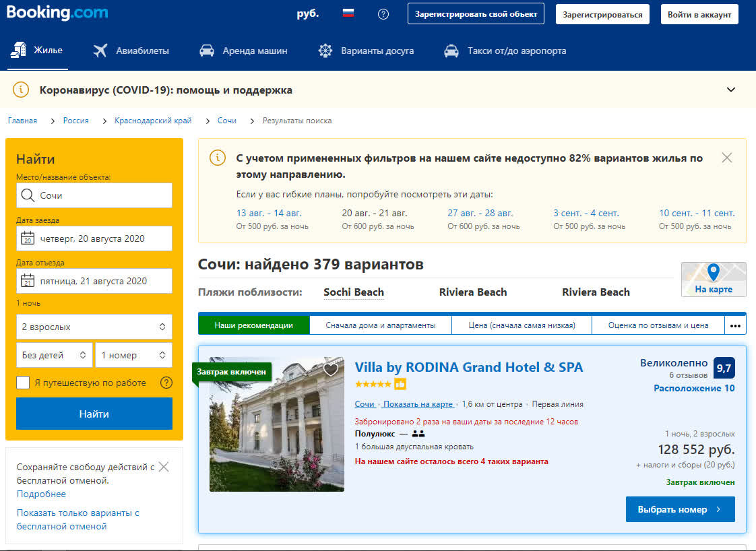Go to Россия breadcrumb
This screenshot has height=551, width=756.
point(75,121)
